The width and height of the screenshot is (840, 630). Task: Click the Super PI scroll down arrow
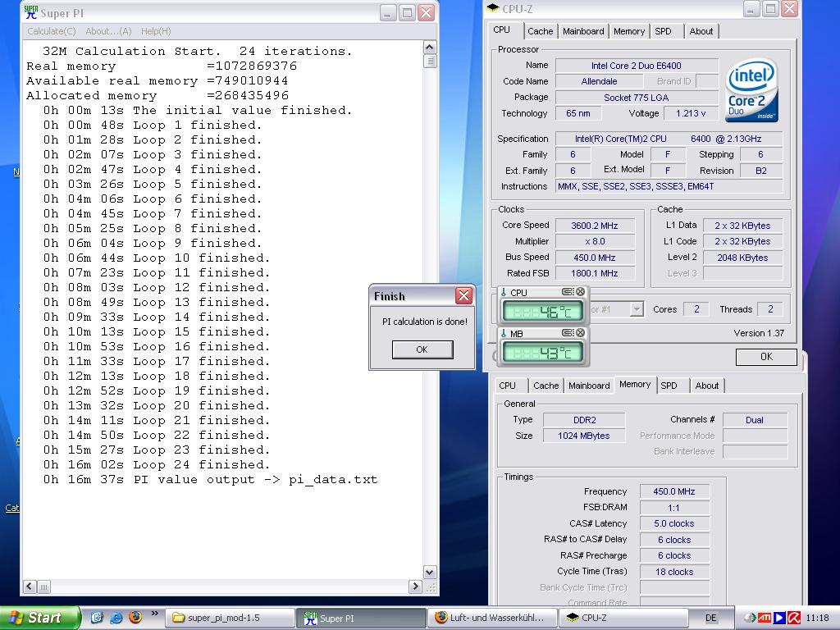click(430, 572)
